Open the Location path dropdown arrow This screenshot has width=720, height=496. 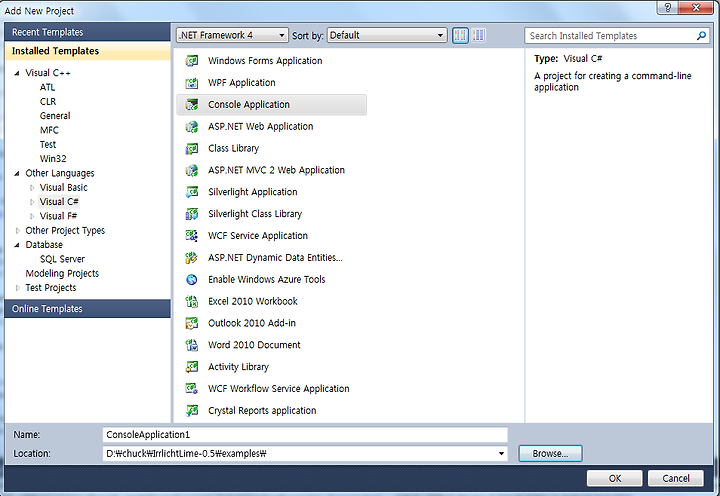point(501,454)
